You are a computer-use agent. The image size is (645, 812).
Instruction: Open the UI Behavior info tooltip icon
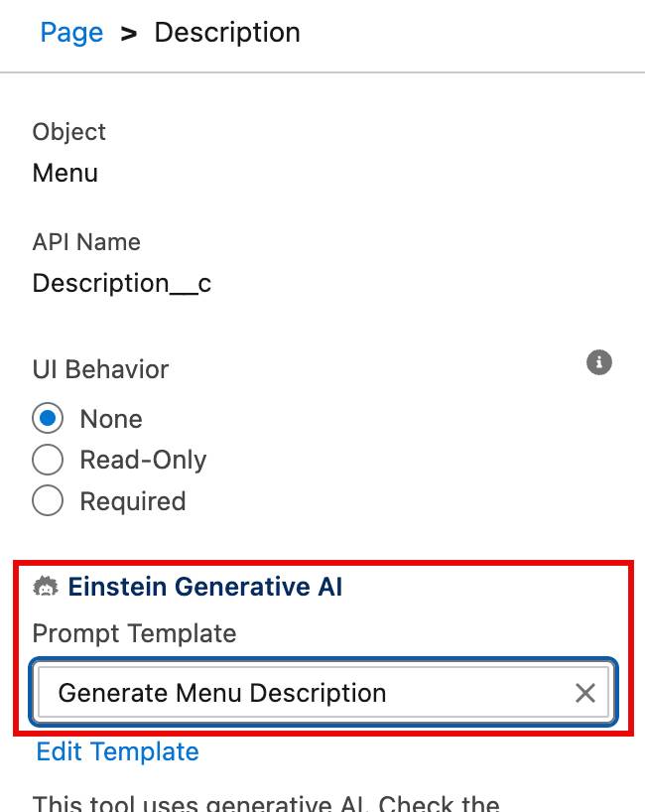(598, 362)
